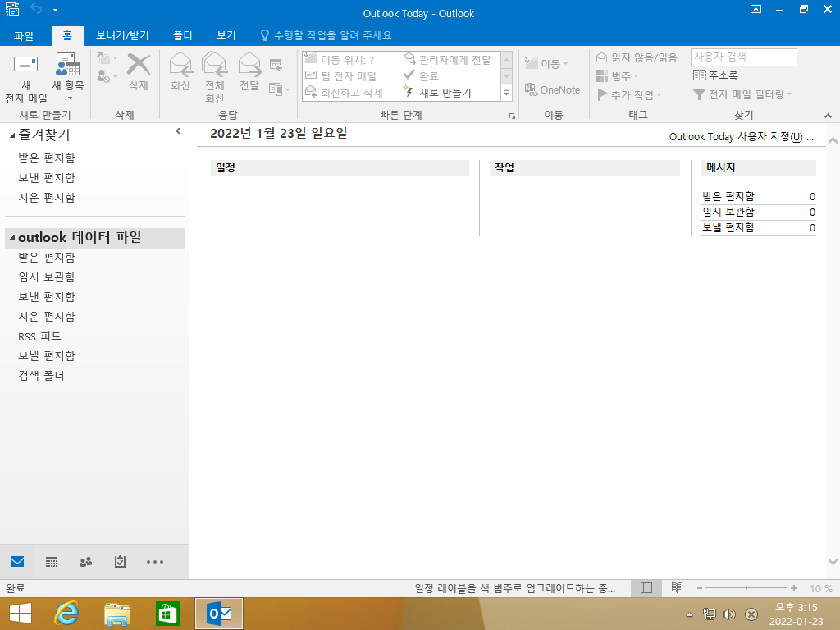Open the 이동 move dropdown
This screenshot has width=840, height=630.
[546, 64]
